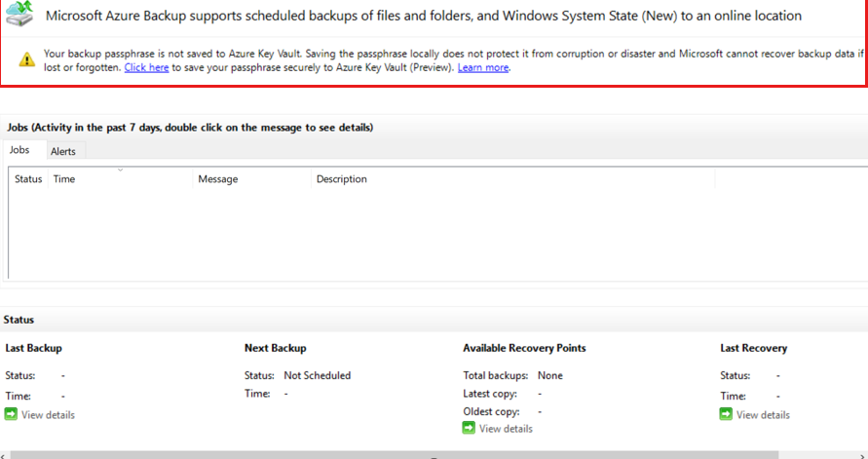Click green arrow icon under Last Backup
This screenshot has height=459, width=868.
pyautogui.click(x=11, y=414)
